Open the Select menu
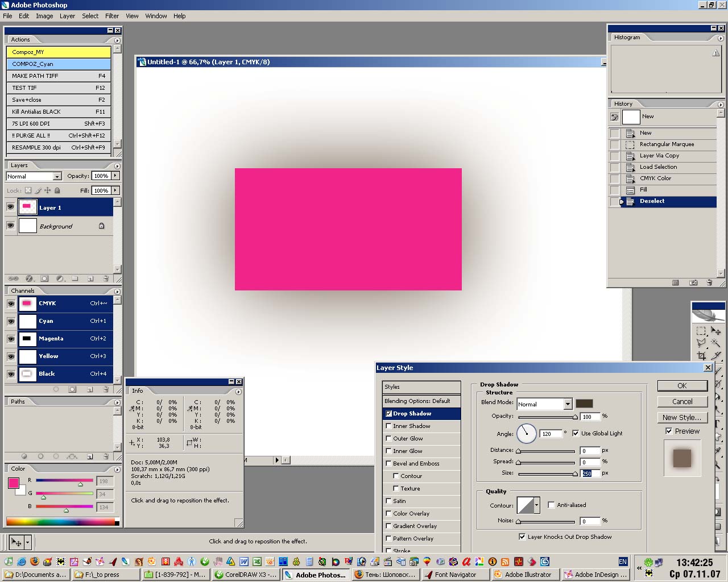Screen dimensions: 728x582 tap(90, 16)
